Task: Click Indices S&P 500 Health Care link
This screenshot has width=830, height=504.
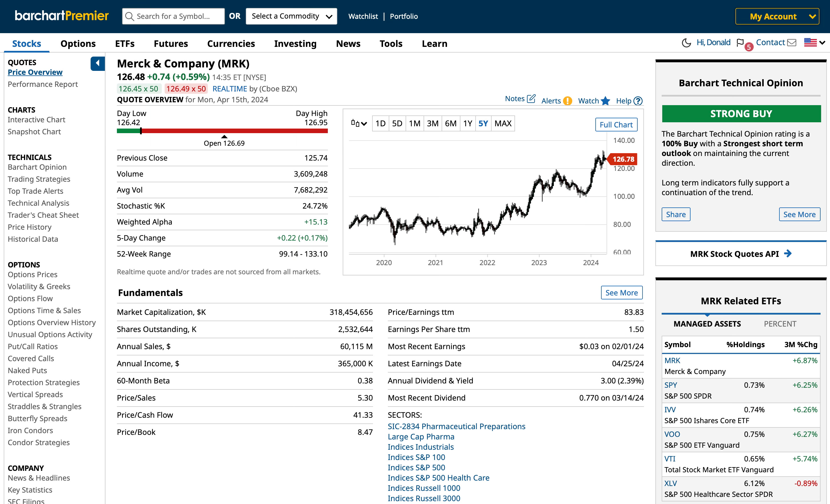Action: click(x=438, y=477)
